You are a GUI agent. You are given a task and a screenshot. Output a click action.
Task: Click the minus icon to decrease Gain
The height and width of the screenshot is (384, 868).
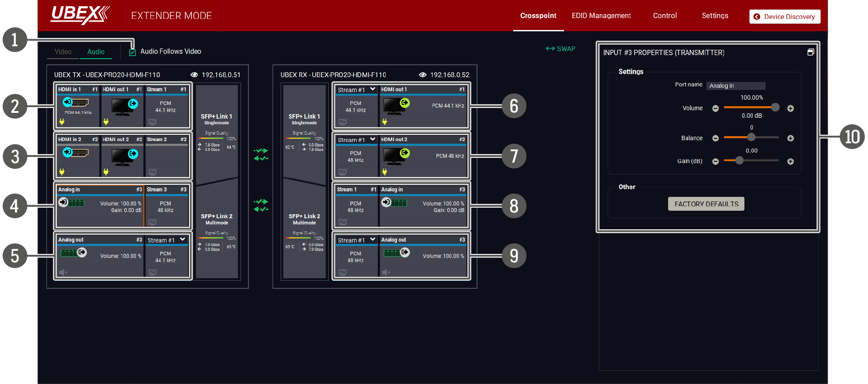(x=715, y=161)
